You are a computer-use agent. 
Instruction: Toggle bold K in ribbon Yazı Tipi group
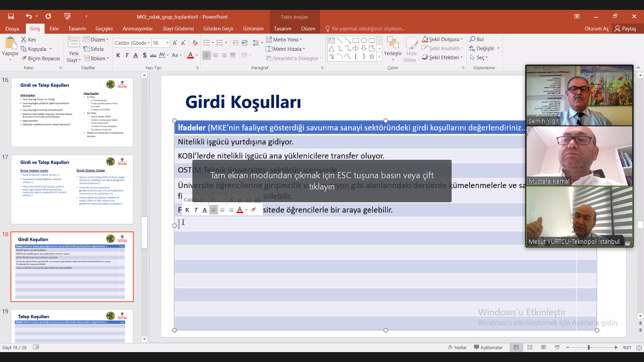coord(118,56)
